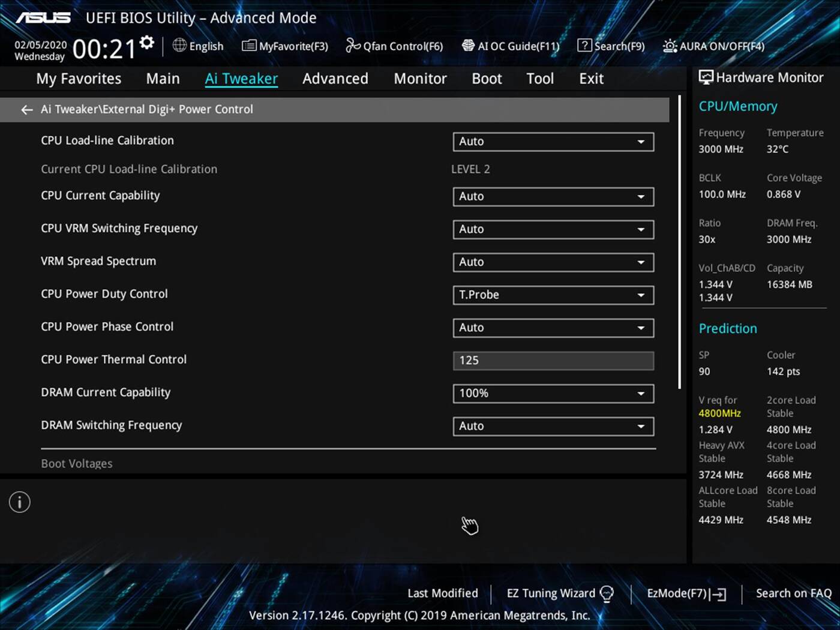The width and height of the screenshot is (840, 630).
Task: Expand the CPU Power Duty Control T.Probe dropdown
Action: (553, 295)
